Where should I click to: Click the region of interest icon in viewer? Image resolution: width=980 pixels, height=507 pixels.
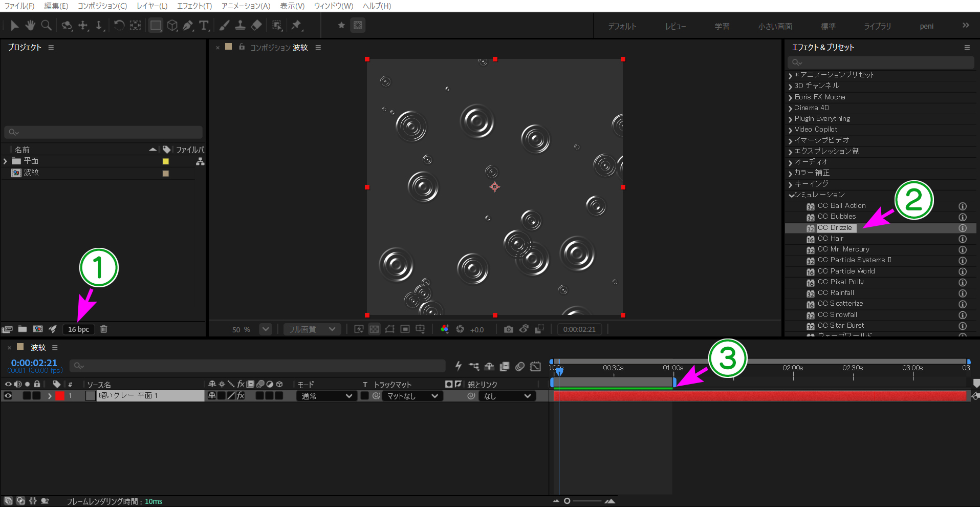point(405,329)
